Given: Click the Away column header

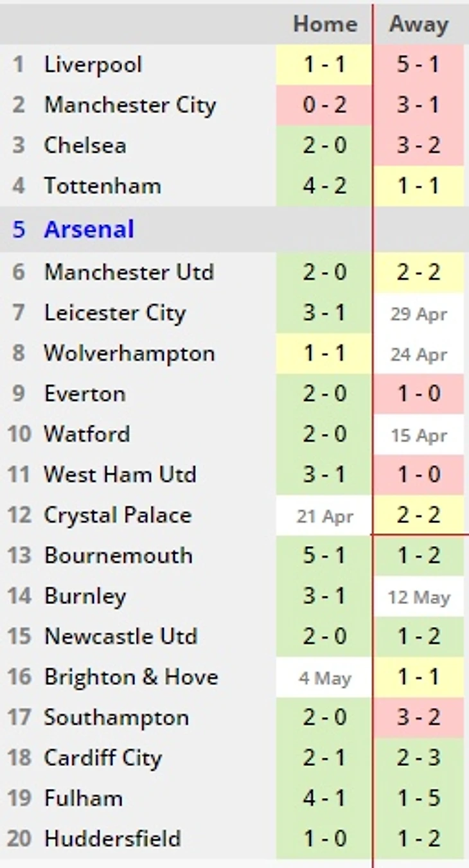Looking at the screenshot, I should tap(418, 24).
